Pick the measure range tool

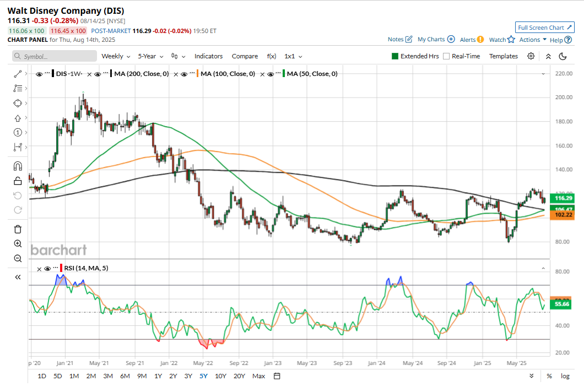tap(18, 147)
